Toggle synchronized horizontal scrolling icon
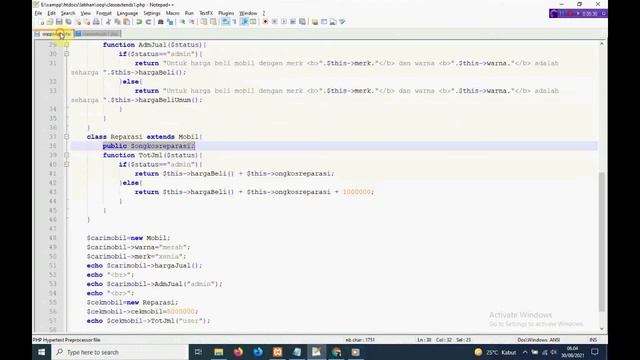640x360 pixels. pyautogui.click(x=213, y=22)
